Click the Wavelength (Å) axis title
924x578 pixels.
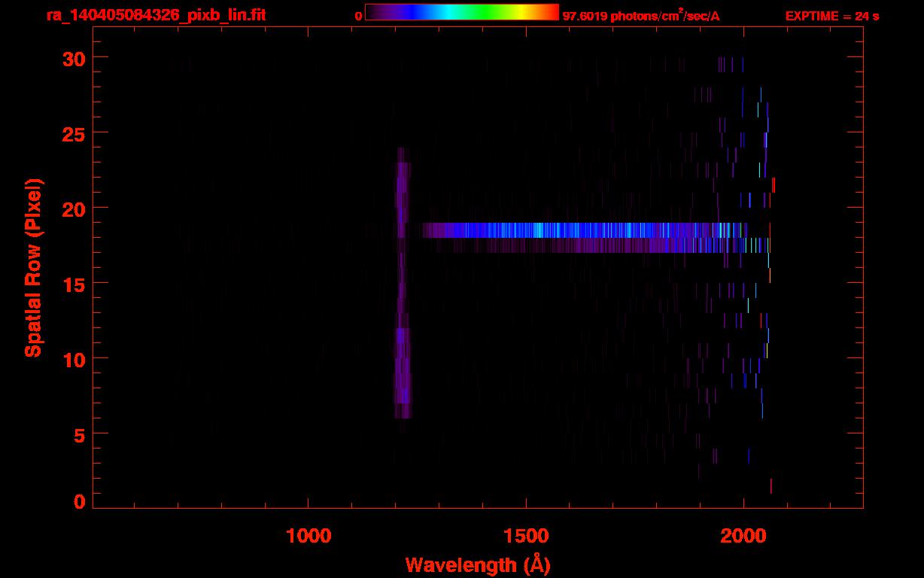[478, 564]
